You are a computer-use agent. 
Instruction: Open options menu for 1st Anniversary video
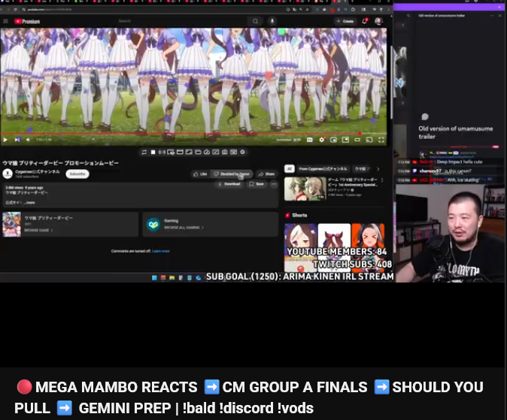382,180
